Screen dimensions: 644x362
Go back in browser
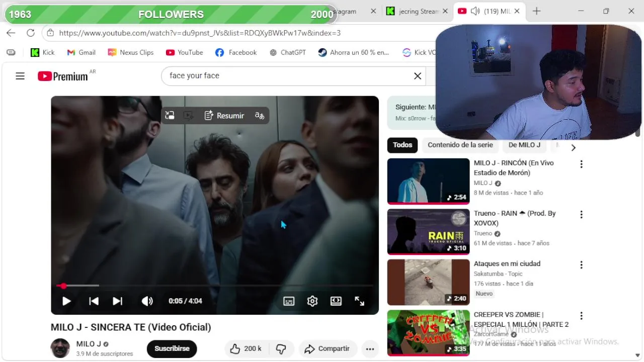point(11,33)
